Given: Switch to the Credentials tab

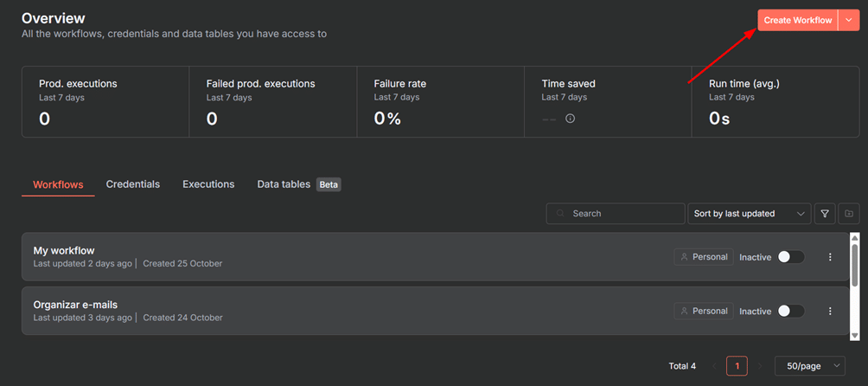Looking at the screenshot, I should coord(133,184).
